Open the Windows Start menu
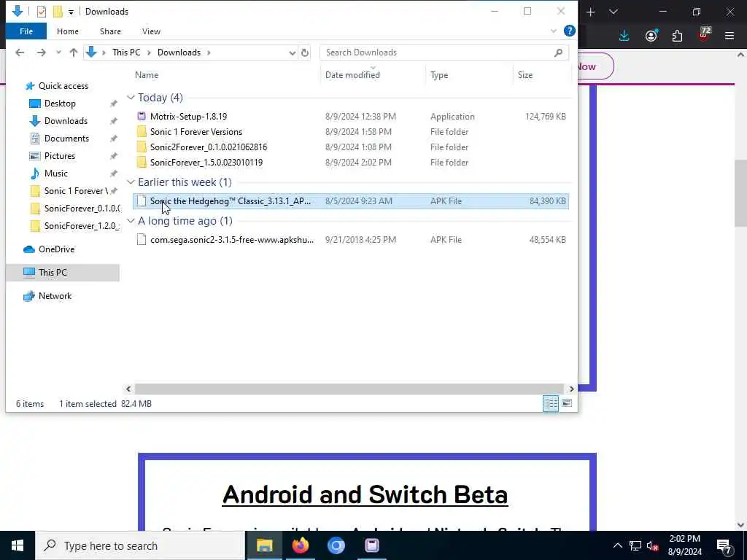 (18, 545)
